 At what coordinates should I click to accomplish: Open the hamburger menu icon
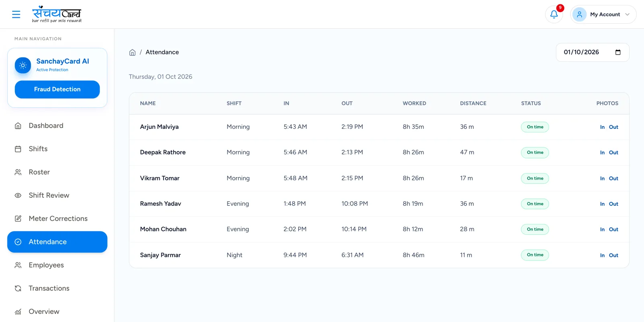click(x=16, y=14)
